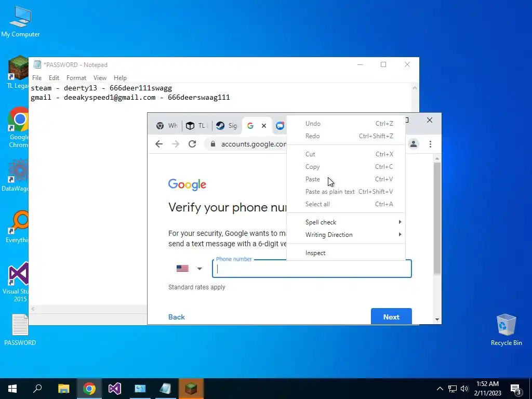
Task: Switch to the first Chrome tab labeled Wh
Action: click(x=166, y=126)
